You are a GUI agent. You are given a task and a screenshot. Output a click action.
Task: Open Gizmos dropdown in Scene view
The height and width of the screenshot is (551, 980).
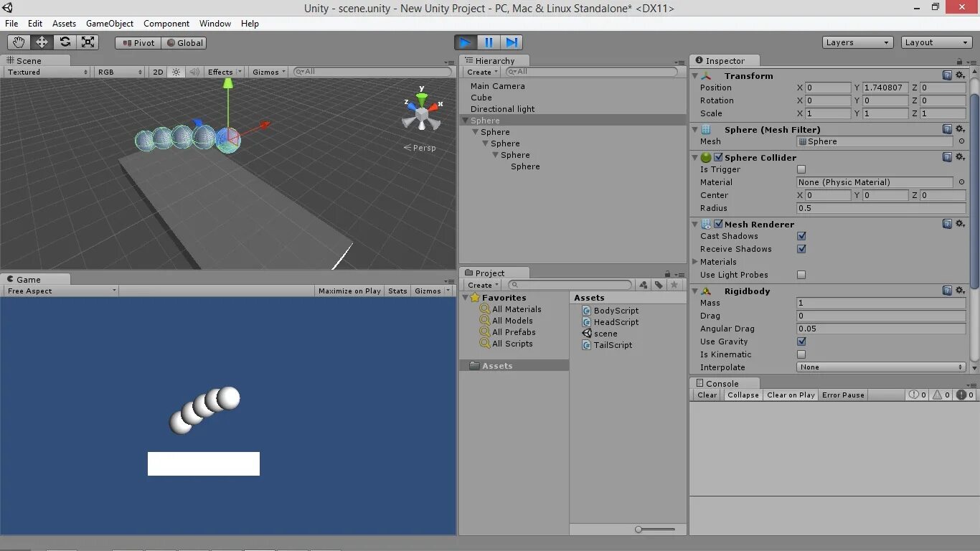pyautogui.click(x=269, y=72)
